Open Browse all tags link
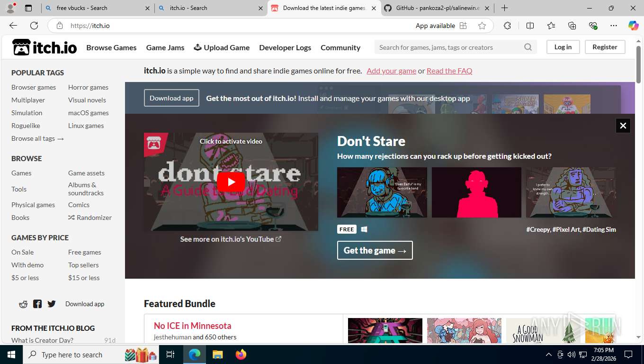Image resolution: width=644 pixels, height=364 pixels. [37, 138]
